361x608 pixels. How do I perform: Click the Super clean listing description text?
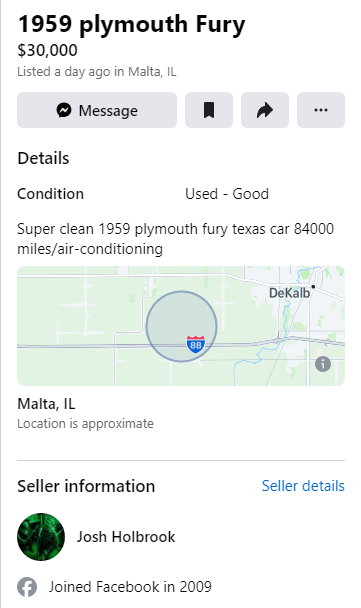[x=175, y=239]
